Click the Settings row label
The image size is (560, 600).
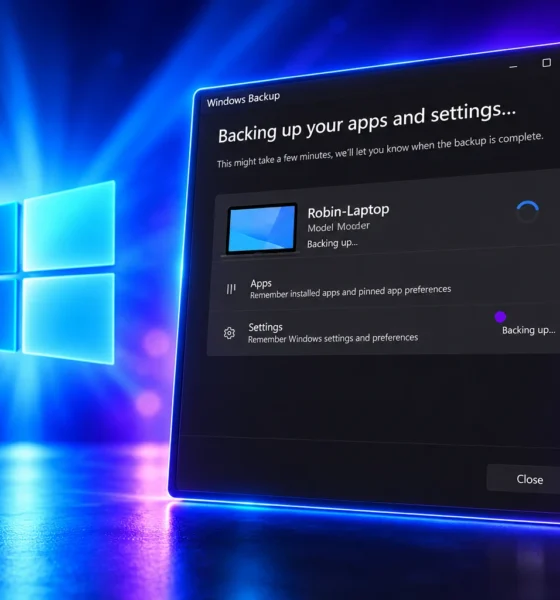[265, 327]
